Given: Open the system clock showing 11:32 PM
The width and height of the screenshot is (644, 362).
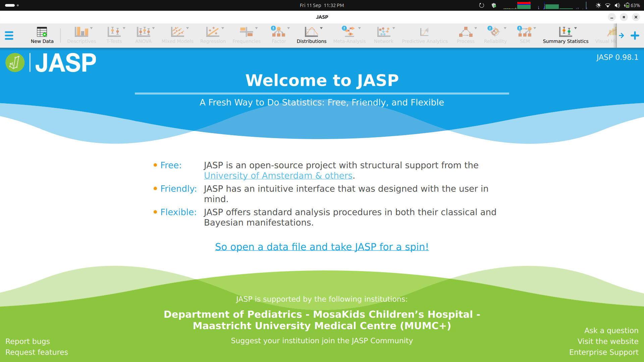Looking at the screenshot, I should (x=322, y=5).
